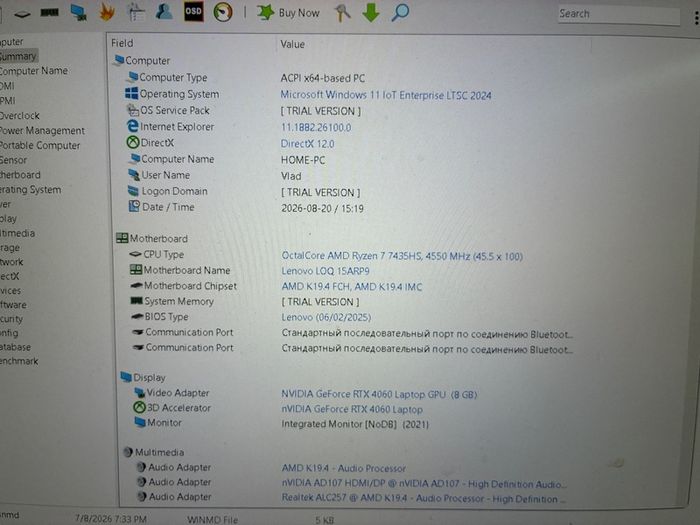Select the HOME-PC value
This screenshot has height=525, width=700.
pyautogui.click(x=303, y=160)
